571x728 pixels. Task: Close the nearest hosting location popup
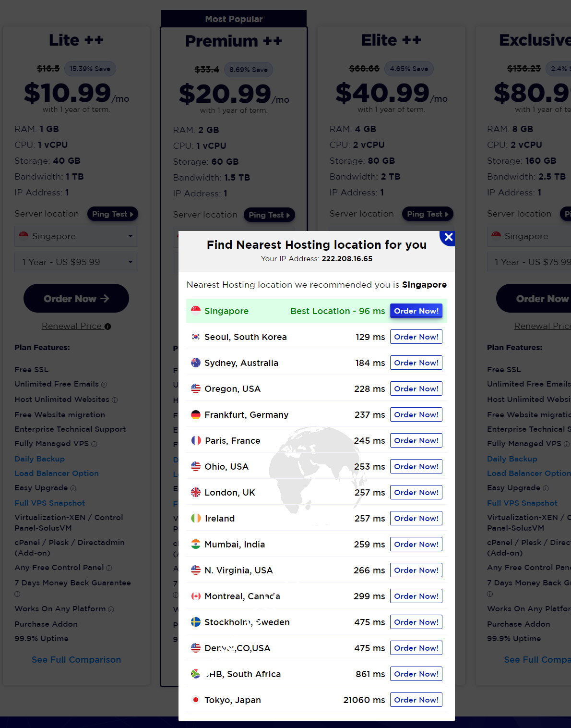[448, 237]
